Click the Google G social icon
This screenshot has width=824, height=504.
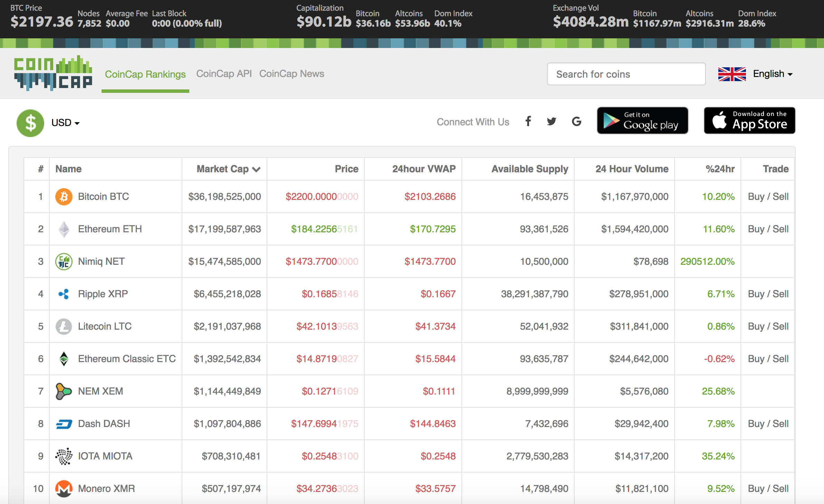pyautogui.click(x=576, y=122)
